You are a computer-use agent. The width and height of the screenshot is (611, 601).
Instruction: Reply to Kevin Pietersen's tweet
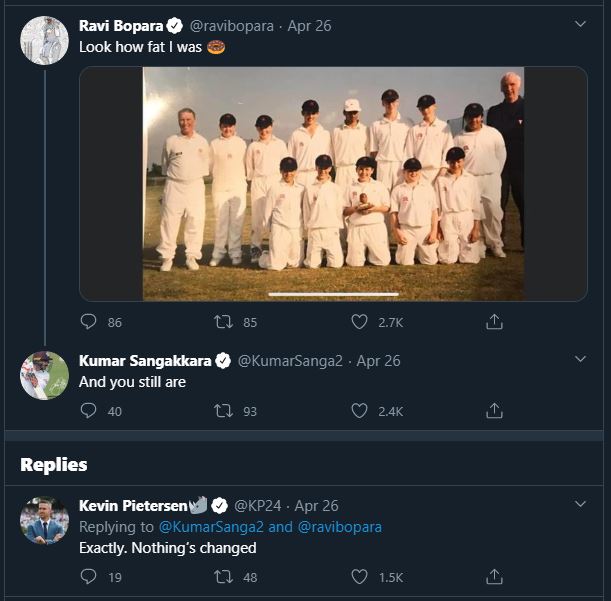pyautogui.click(x=88, y=576)
